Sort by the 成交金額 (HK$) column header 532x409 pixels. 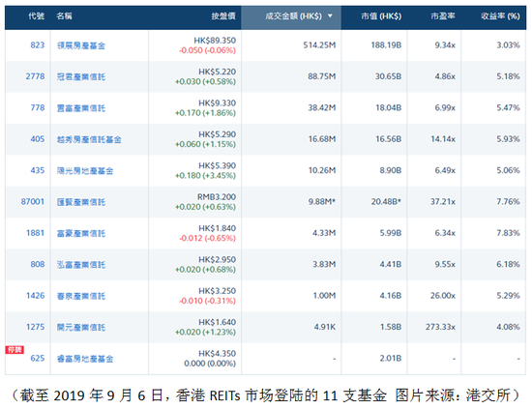coord(293,15)
